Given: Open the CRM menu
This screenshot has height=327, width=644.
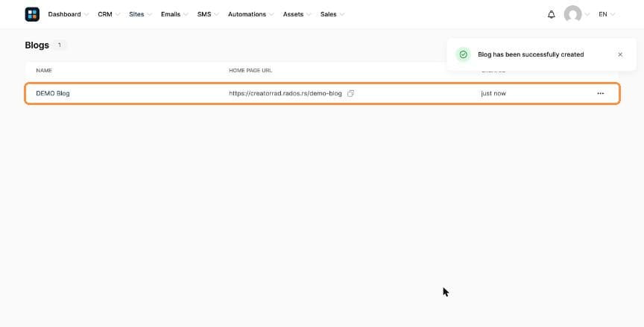Looking at the screenshot, I should (105, 14).
